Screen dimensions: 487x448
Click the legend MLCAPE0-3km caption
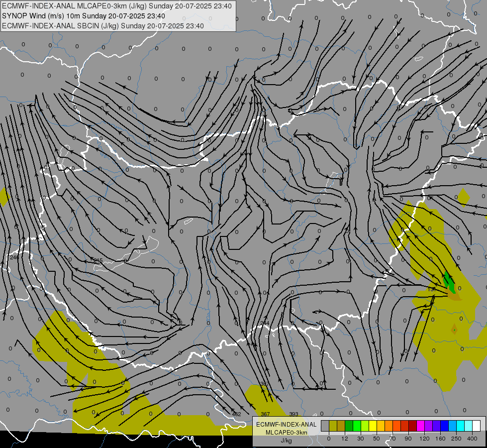[287, 433]
